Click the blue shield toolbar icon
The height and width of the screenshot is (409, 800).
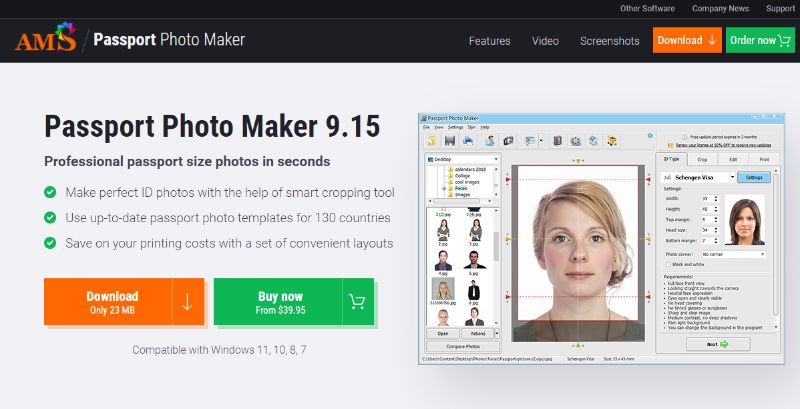coord(594,141)
